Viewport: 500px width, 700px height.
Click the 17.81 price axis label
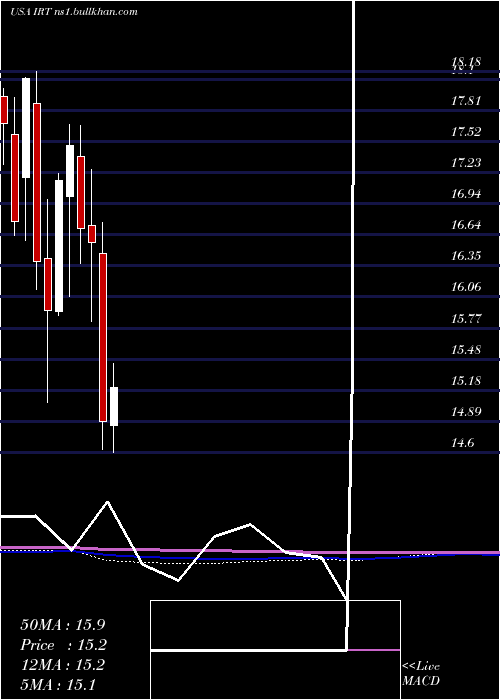tap(466, 100)
